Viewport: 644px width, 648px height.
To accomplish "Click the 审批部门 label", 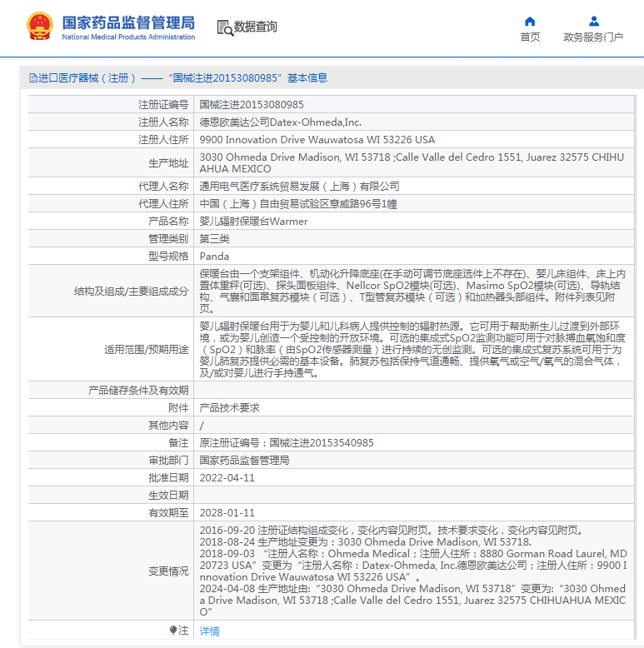I will coord(168,461).
